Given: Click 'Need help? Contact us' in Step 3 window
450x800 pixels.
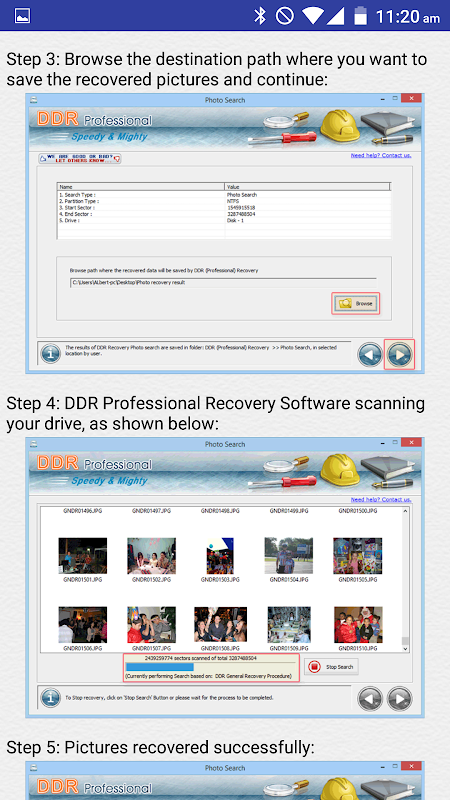Looking at the screenshot, I should click(381, 155).
